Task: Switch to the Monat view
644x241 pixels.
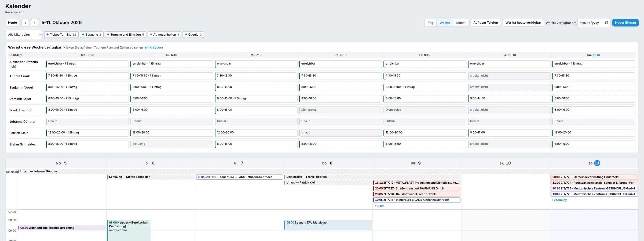Action: pyautogui.click(x=461, y=23)
